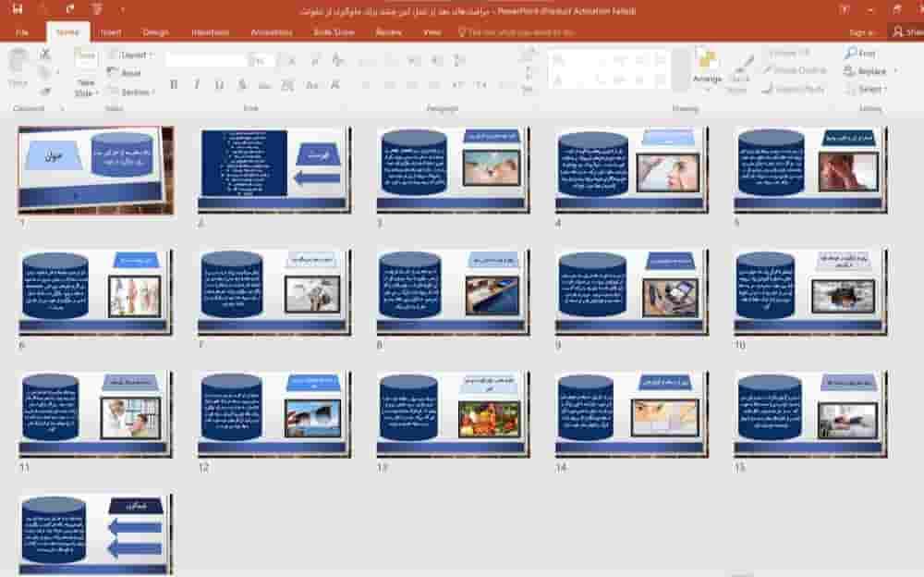Toggle strikethrough formatting
The height and width of the screenshot is (577, 924).
[x=264, y=86]
